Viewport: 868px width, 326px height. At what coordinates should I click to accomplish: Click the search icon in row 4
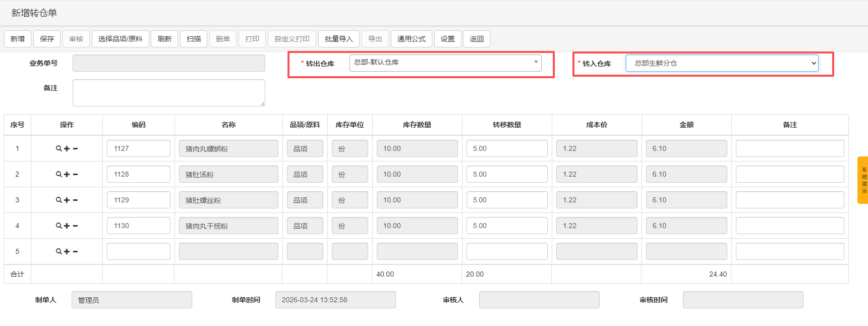59,226
